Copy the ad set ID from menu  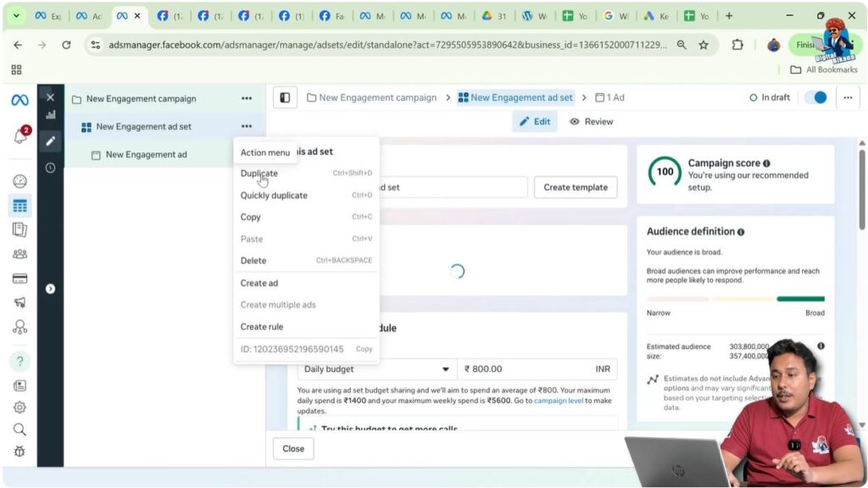(364, 349)
